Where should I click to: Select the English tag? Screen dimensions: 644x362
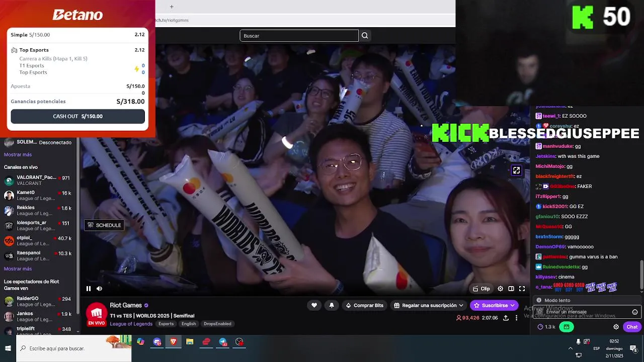pos(189,324)
